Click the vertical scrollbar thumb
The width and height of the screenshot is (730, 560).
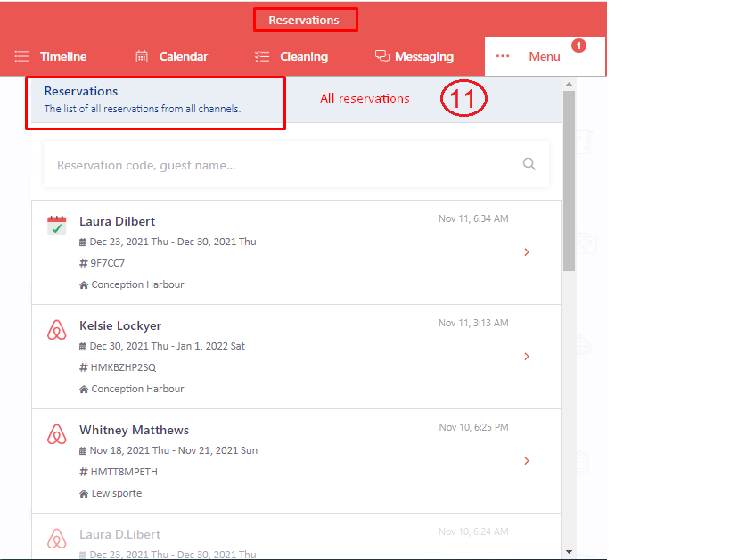click(569, 181)
